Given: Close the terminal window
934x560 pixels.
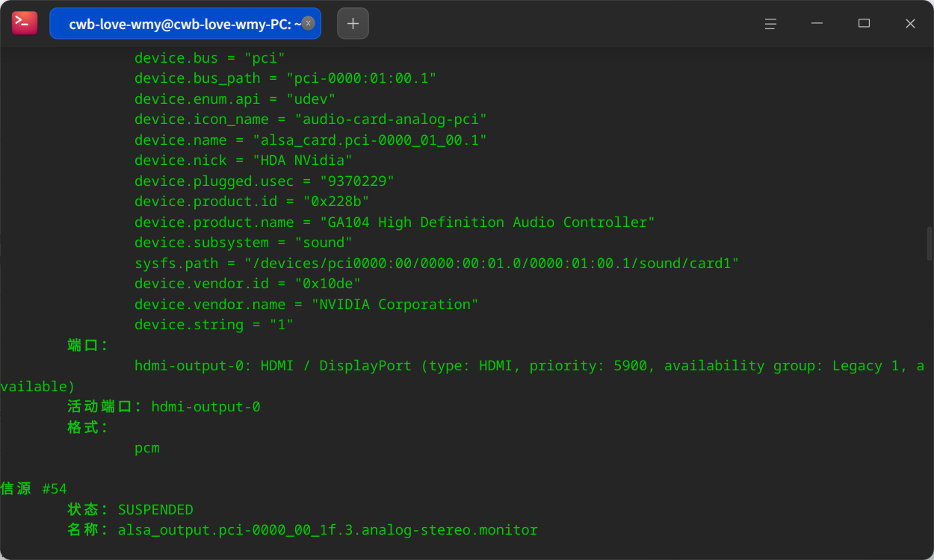Looking at the screenshot, I should point(910,23).
